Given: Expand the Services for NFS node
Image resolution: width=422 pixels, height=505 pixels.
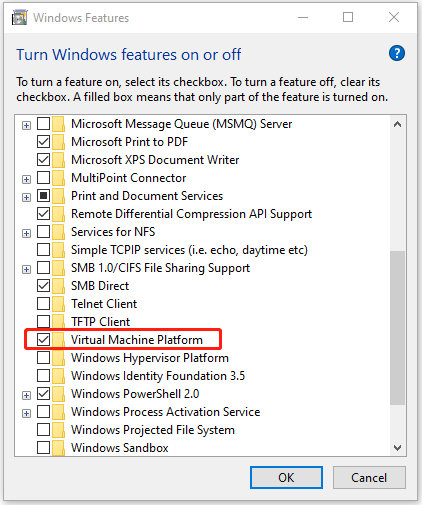Looking at the screenshot, I should 26,234.
